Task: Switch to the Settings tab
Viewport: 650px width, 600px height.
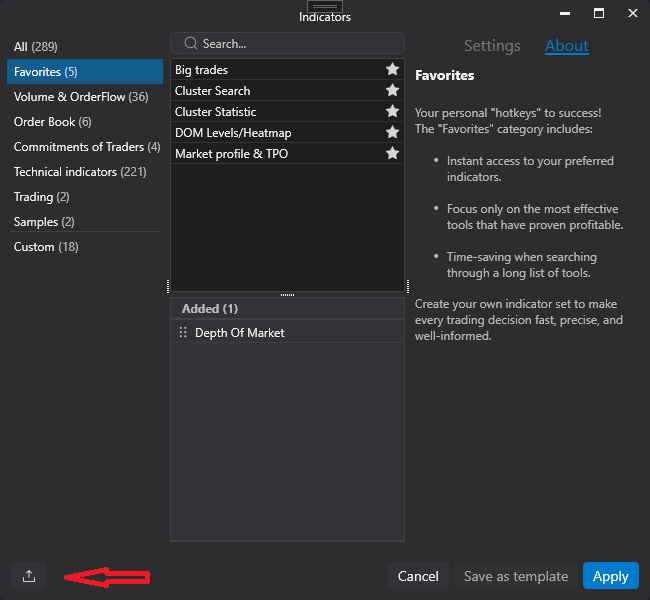Action: pyautogui.click(x=492, y=46)
